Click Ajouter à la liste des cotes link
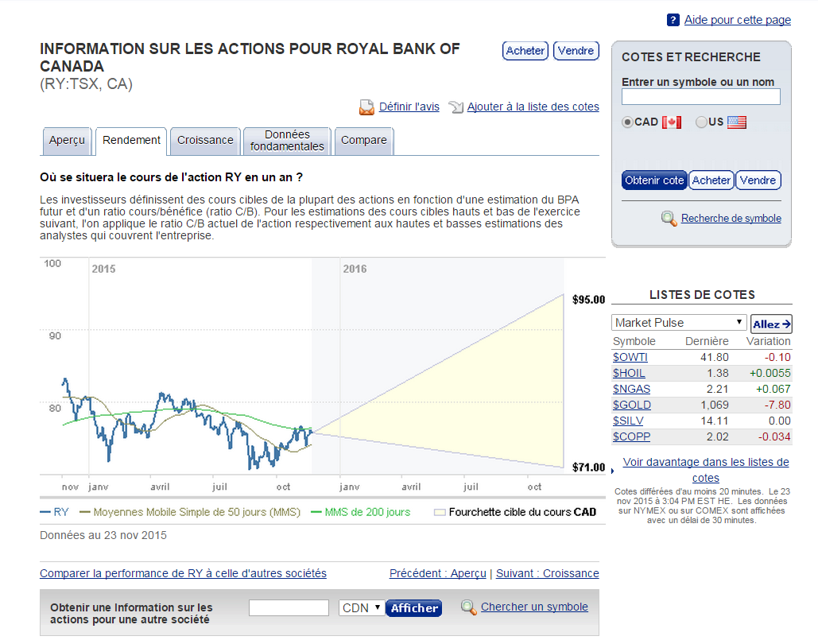 [533, 107]
